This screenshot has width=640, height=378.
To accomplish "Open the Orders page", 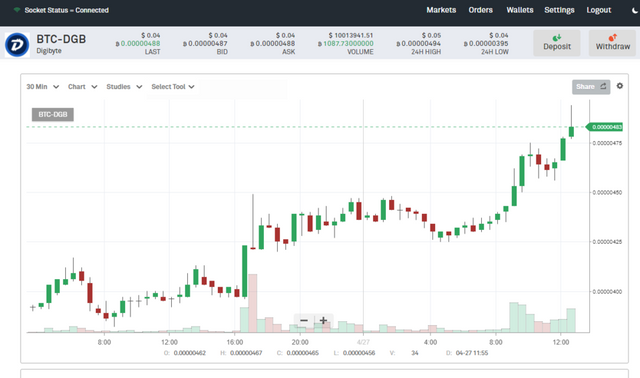I will (480, 10).
